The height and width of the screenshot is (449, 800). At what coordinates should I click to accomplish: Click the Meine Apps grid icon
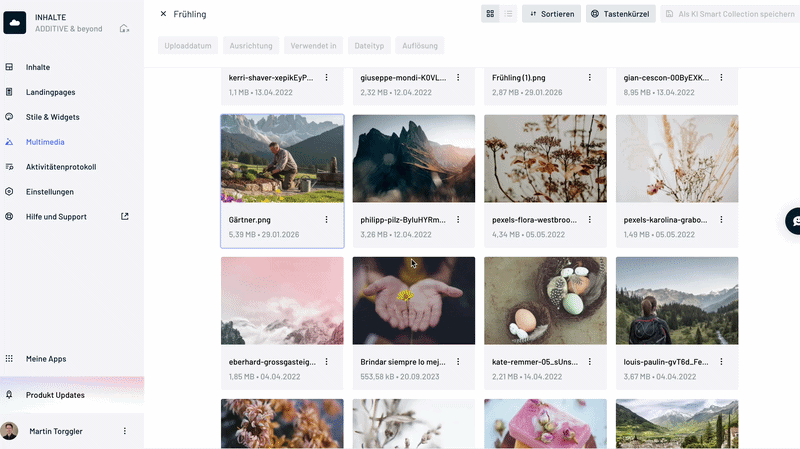click(9, 359)
